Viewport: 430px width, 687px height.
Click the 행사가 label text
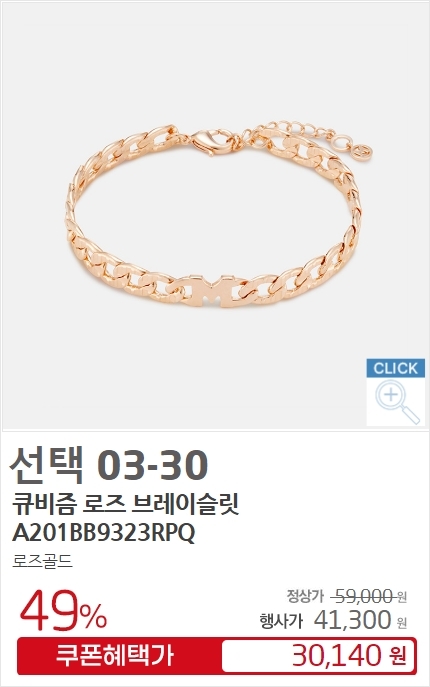(281, 621)
